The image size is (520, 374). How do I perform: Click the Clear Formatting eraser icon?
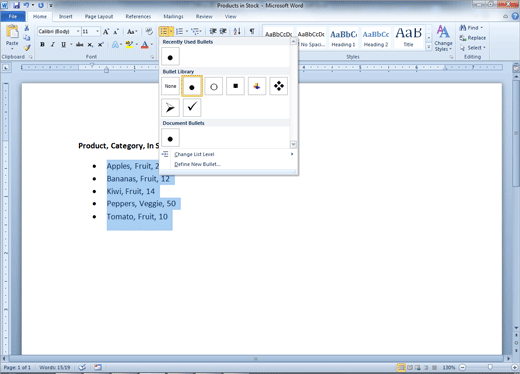149,32
